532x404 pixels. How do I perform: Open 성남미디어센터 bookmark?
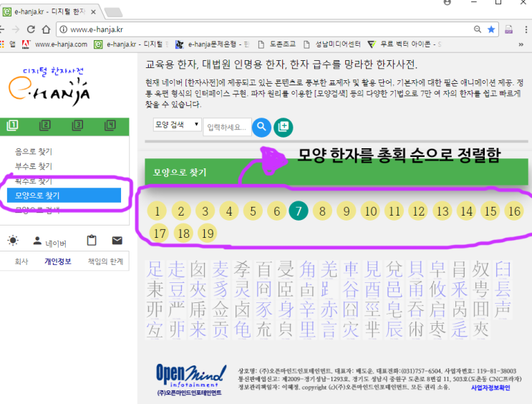click(332, 44)
